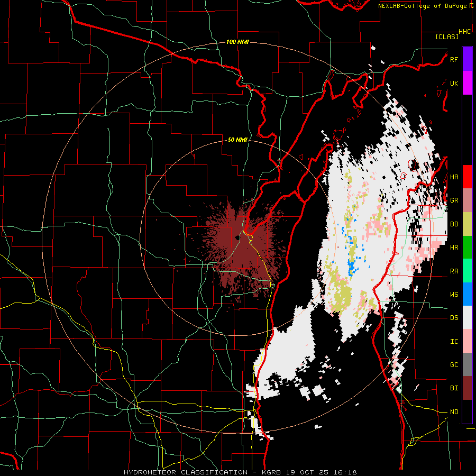Click the HHC product code text

click(x=465, y=32)
